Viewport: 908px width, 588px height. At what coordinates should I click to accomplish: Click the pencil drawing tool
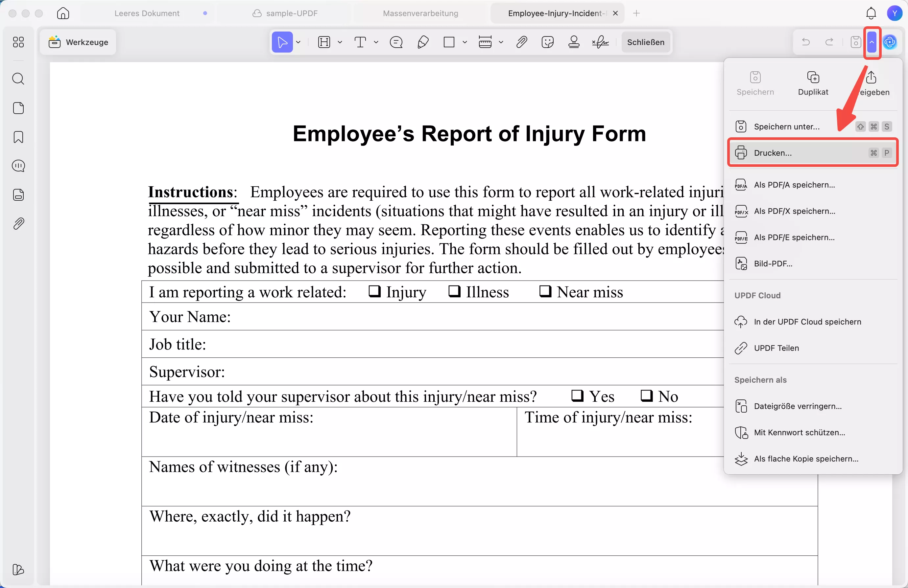(x=423, y=42)
